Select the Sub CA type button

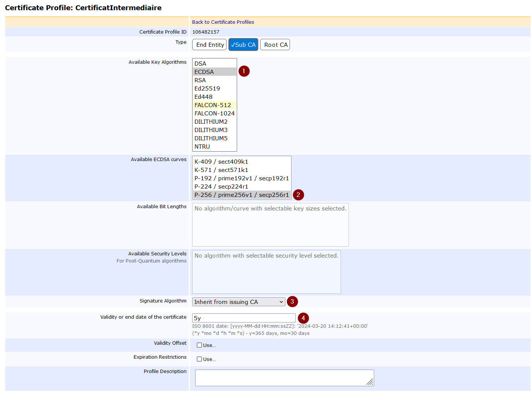point(243,45)
